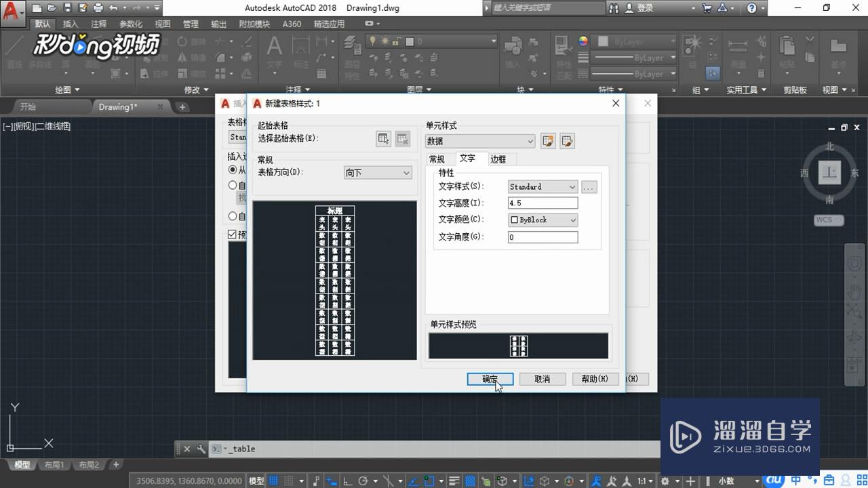Select the Line tool in Draw panel

pos(15,52)
